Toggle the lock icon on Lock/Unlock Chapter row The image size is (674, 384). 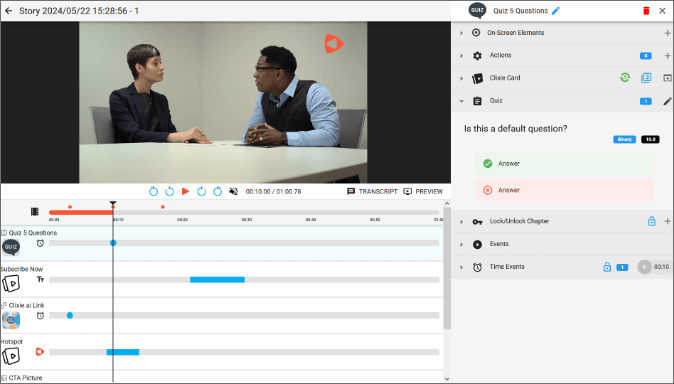point(652,221)
